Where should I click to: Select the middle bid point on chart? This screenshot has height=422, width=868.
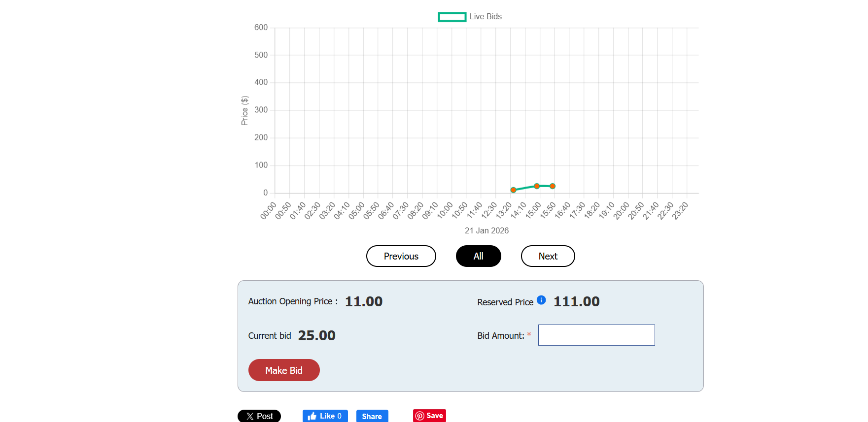point(537,186)
